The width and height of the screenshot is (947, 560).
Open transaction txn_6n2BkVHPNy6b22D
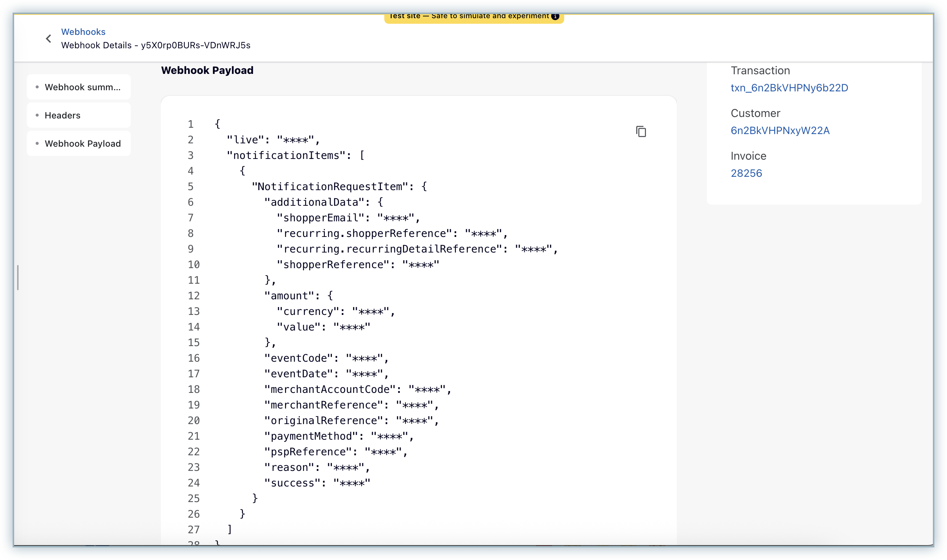[789, 88]
